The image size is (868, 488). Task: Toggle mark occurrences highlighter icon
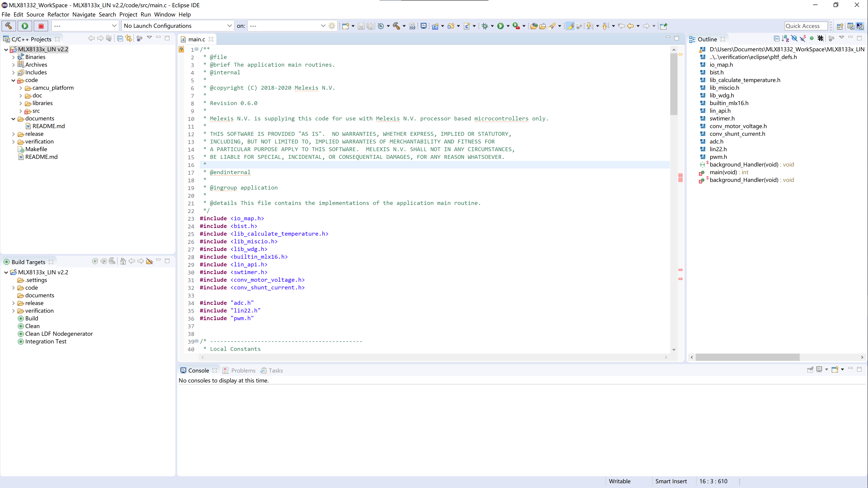coord(571,26)
